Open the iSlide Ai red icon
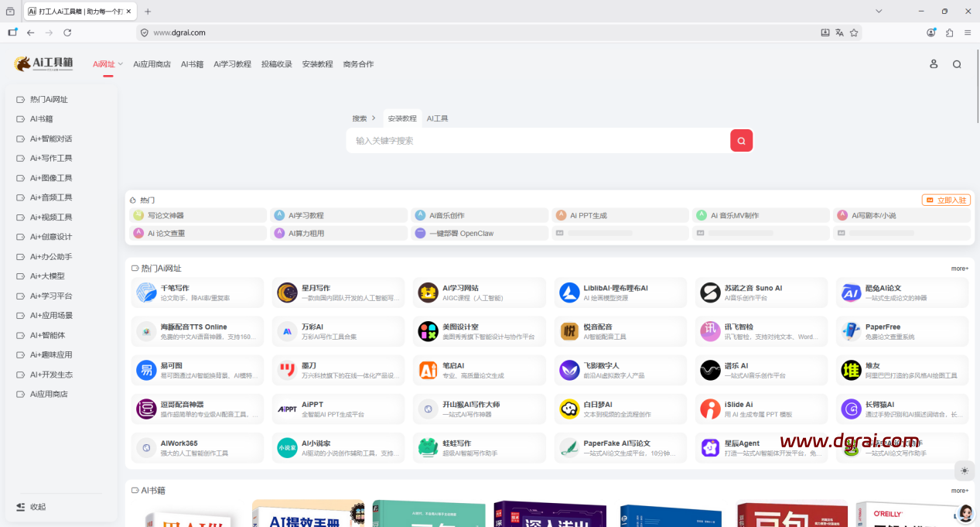980x527 pixels. [x=710, y=409]
